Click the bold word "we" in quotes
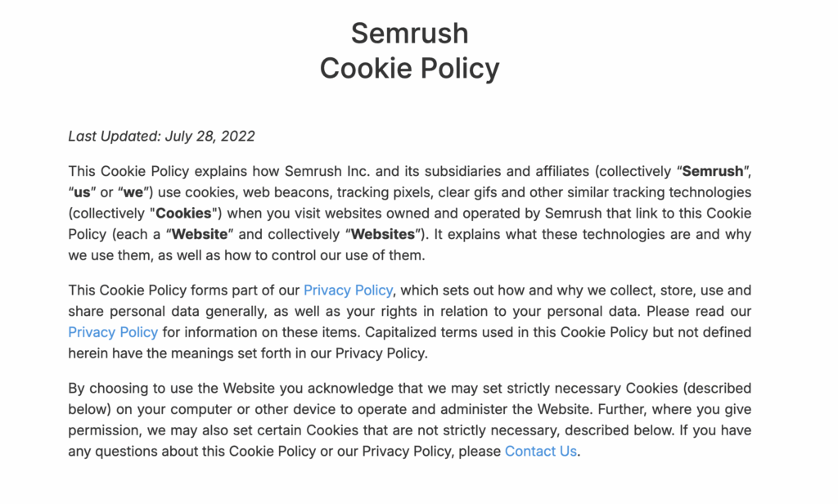 pos(133,193)
